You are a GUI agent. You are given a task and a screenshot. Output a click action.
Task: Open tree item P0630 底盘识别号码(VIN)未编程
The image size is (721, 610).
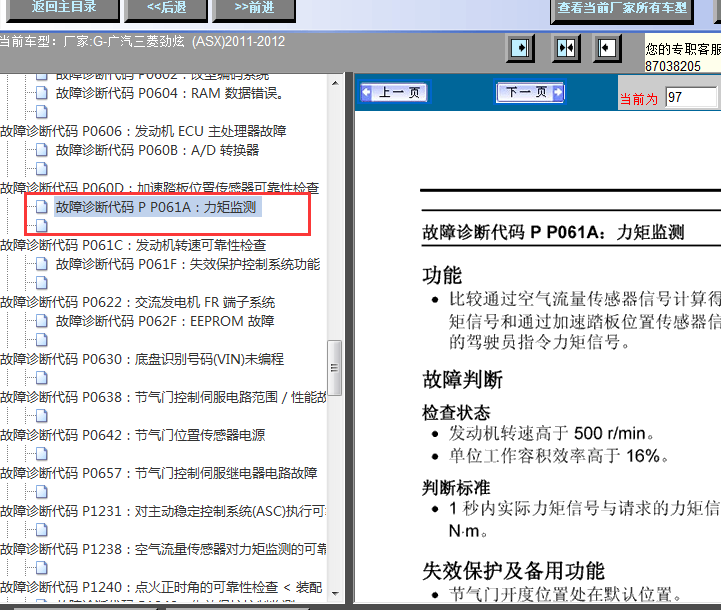142,359
